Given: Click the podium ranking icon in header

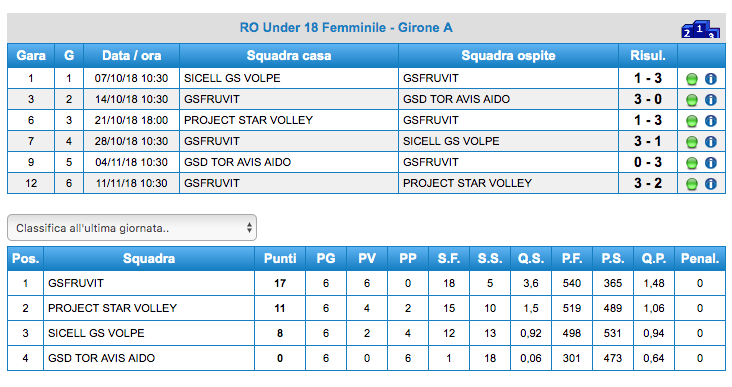Looking at the screenshot, I should point(700,29).
